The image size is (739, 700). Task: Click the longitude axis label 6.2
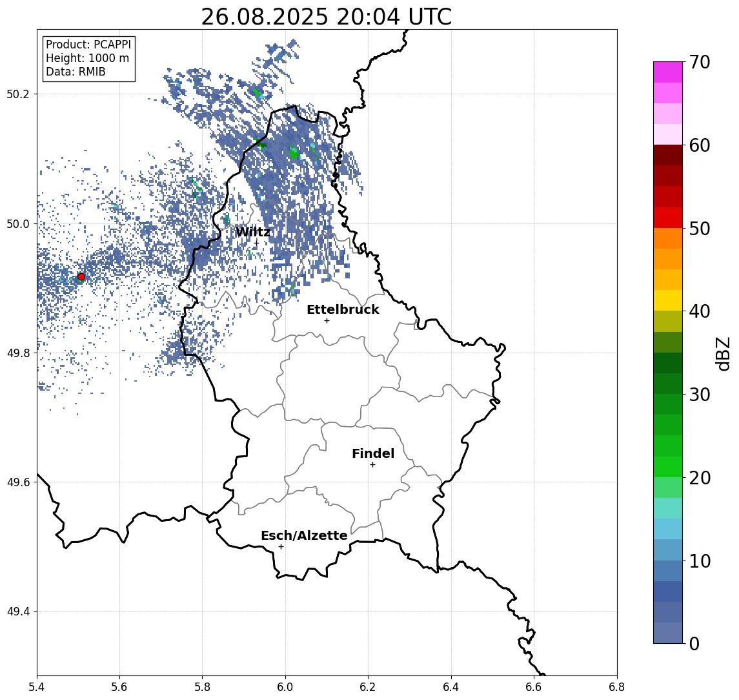click(368, 687)
